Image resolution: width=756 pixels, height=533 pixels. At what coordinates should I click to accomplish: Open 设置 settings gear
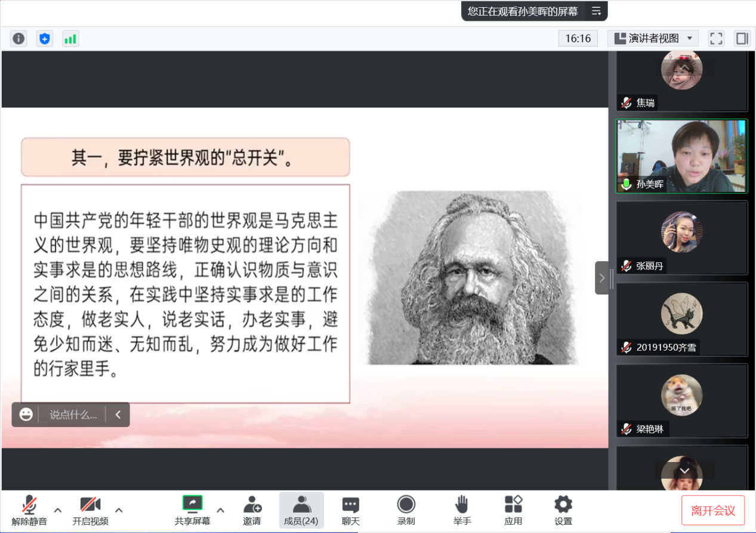(x=563, y=510)
